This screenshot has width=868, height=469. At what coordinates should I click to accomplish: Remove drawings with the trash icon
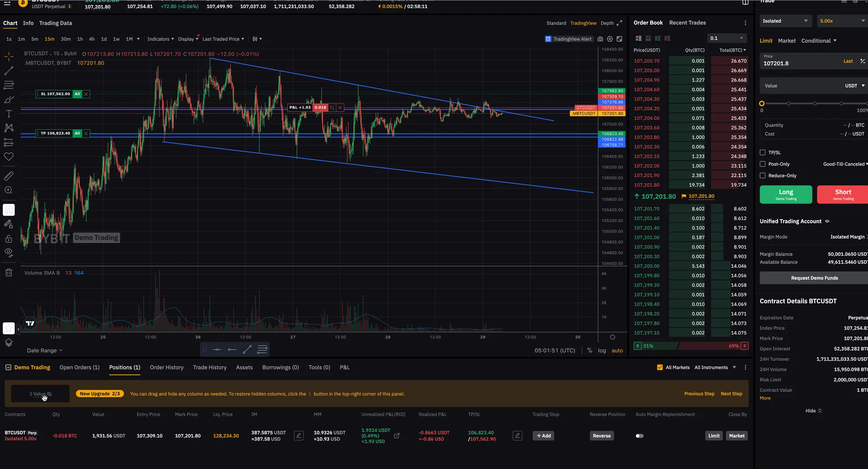click(9, 272)
